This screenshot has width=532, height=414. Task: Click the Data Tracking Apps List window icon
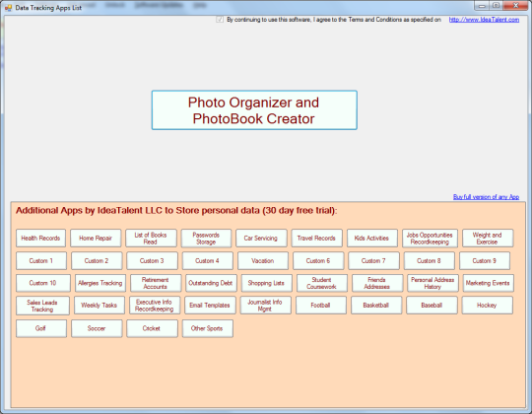8,8
